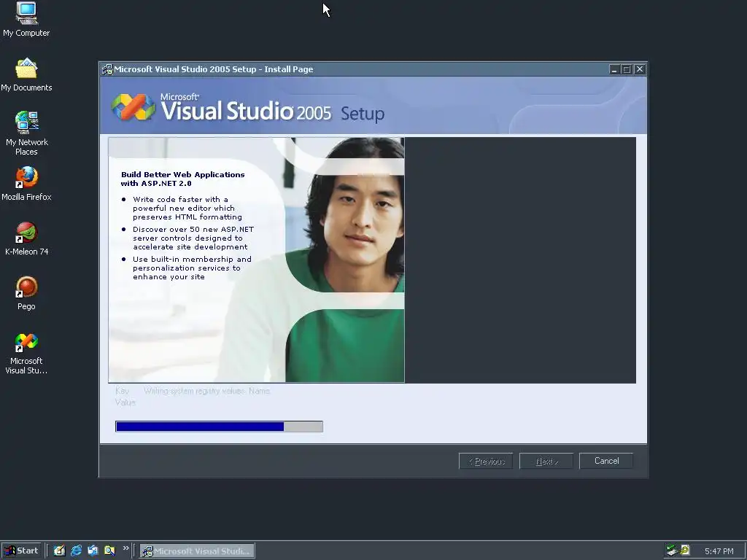
Task: Click the Safely Remove Hardware tray icon
Action: click(x=672, y=551)
